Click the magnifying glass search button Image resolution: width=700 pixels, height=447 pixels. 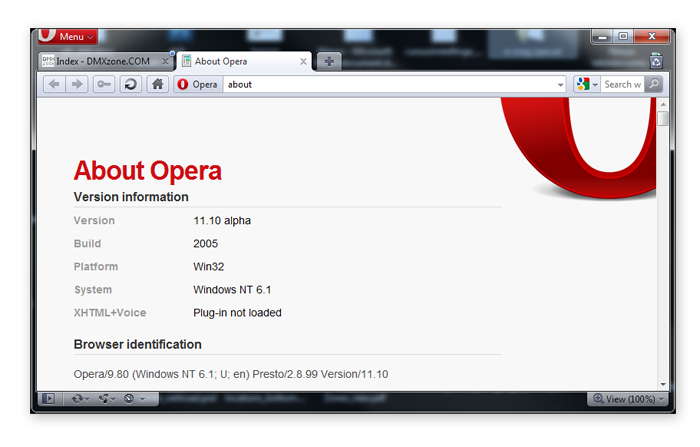[x=654, y=84]
